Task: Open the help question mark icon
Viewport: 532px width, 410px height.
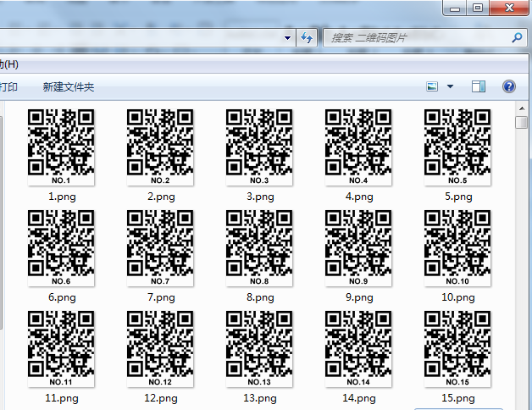Action: 509,86
